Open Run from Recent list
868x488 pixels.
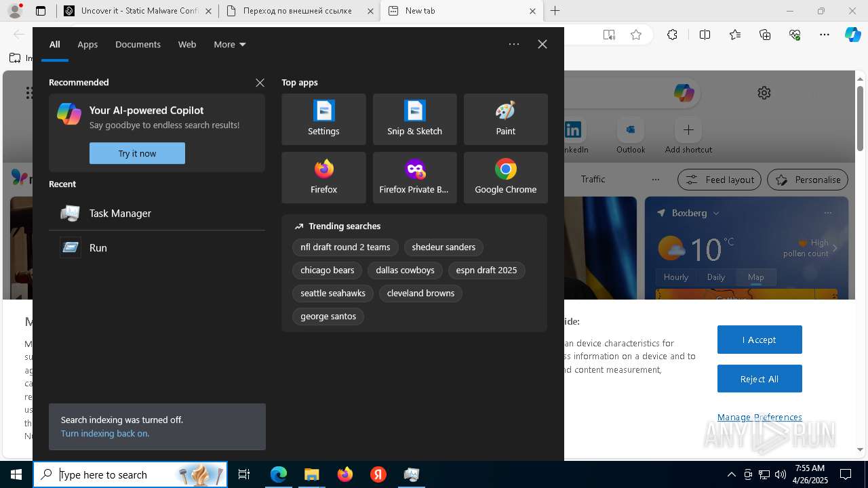(157, 248)
